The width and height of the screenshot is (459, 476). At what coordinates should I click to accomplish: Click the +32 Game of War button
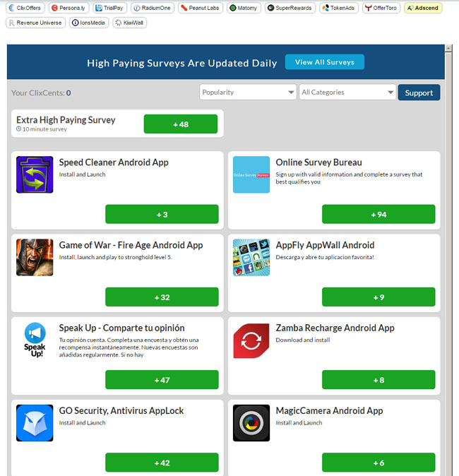pyautogui.click(x=162, y=297)
